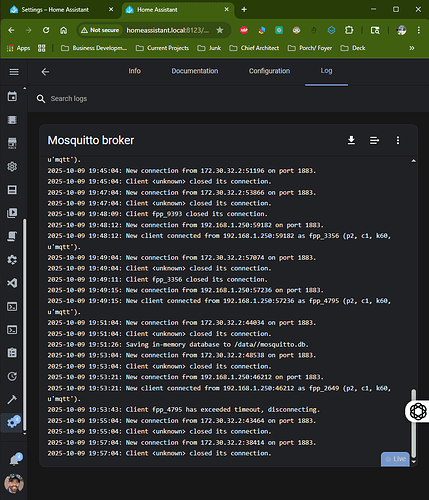Reload the current page
The width and height of the screenshot is (429, 500).
click(46, 30)
